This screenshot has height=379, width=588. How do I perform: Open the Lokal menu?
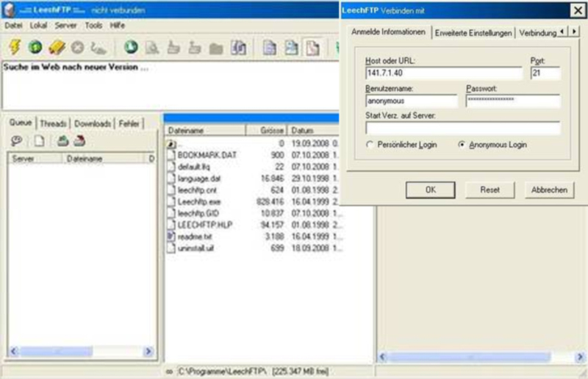[38, 26]
